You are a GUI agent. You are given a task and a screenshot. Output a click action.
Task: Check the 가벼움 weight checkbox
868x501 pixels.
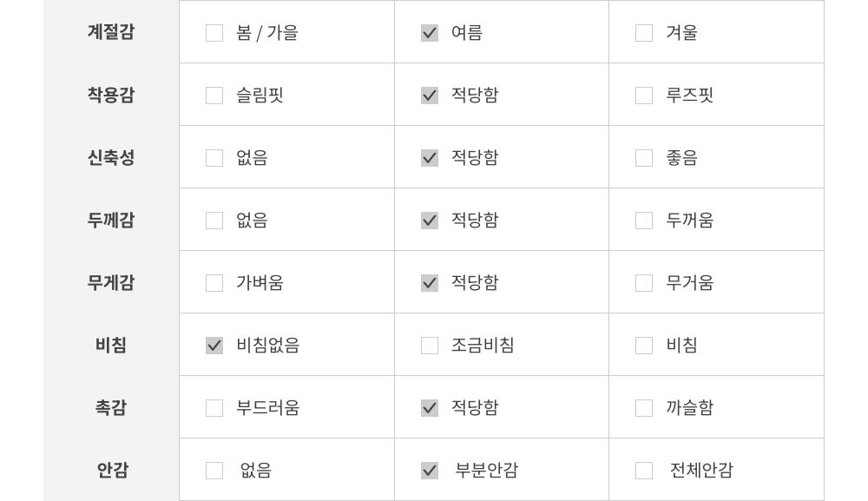point(214,283)
